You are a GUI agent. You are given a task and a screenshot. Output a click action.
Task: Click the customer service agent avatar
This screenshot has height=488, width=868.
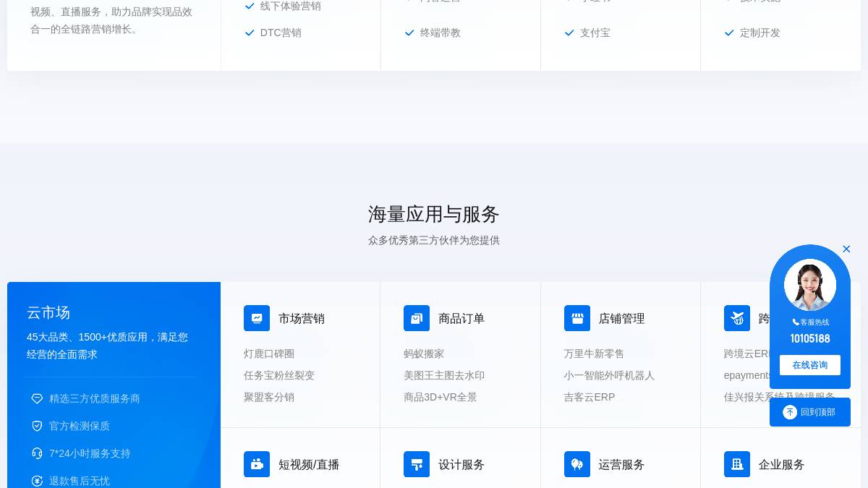pos(810,285)
